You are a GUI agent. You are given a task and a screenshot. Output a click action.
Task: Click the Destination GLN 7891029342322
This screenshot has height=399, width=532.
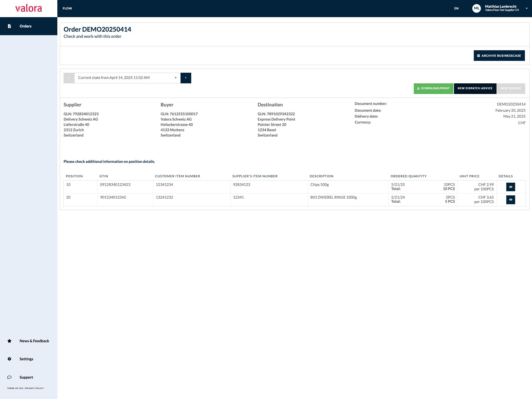coord(276,114)
